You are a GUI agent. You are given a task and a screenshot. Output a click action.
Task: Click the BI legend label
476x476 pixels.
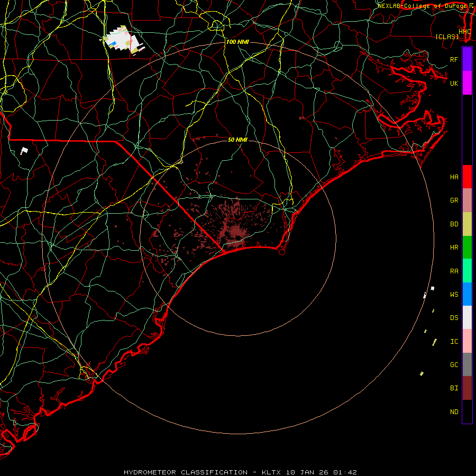454,388
